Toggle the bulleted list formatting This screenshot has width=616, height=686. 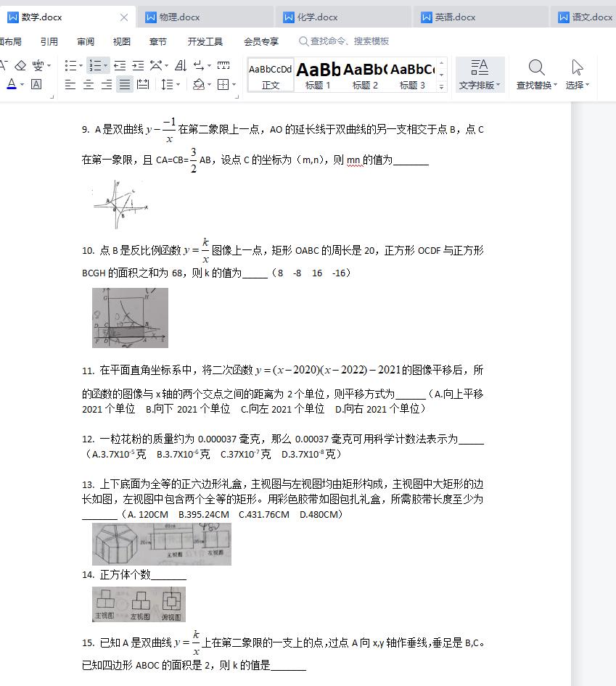click(x=70, y=65)
